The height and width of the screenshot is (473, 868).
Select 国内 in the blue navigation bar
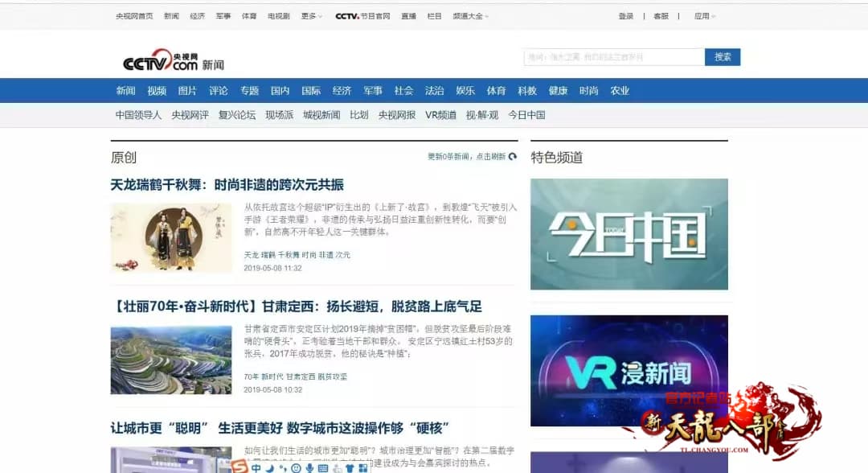coord(280,90)
